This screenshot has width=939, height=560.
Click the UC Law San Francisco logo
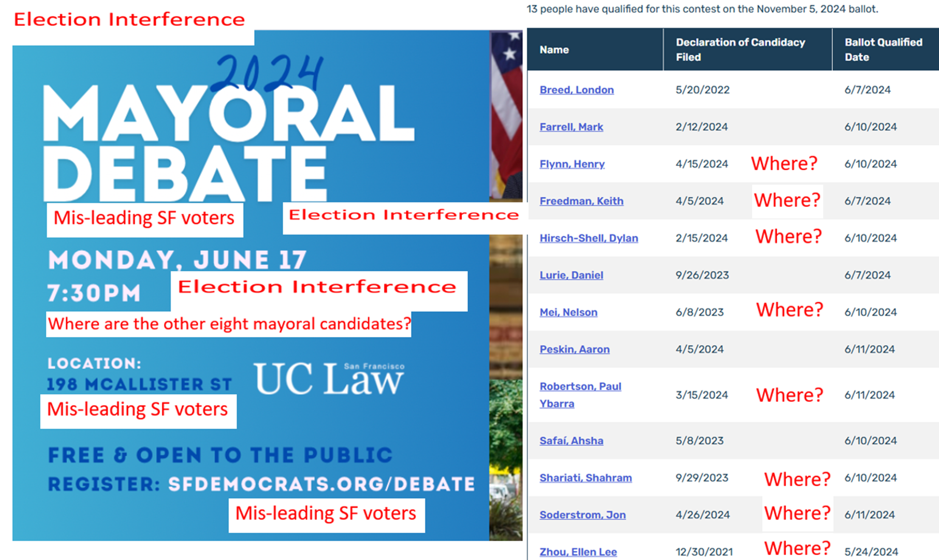[329, 378]
